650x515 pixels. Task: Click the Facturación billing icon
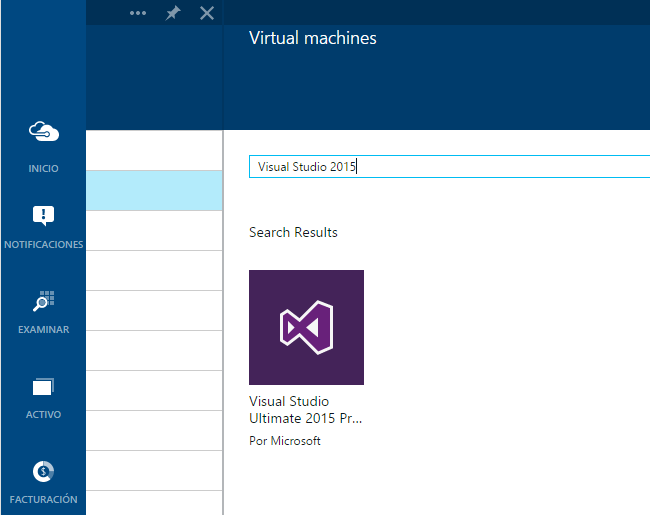[43, 471]
